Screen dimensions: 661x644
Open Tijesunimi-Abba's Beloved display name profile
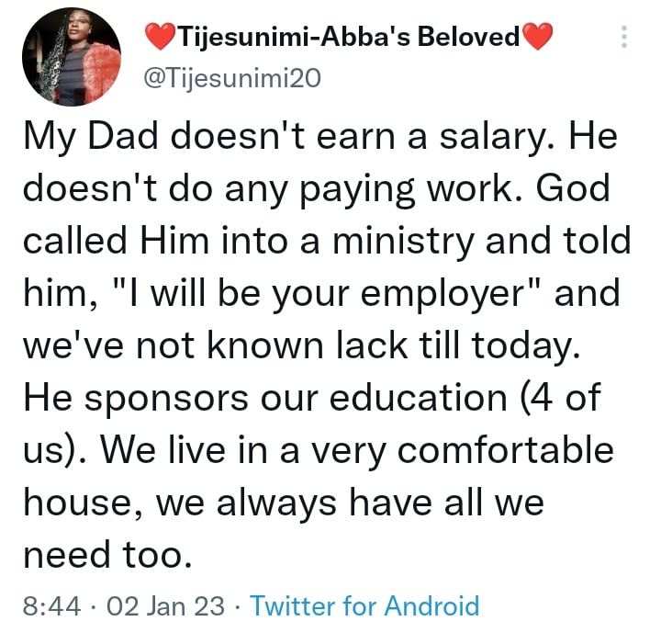point(347,37)
